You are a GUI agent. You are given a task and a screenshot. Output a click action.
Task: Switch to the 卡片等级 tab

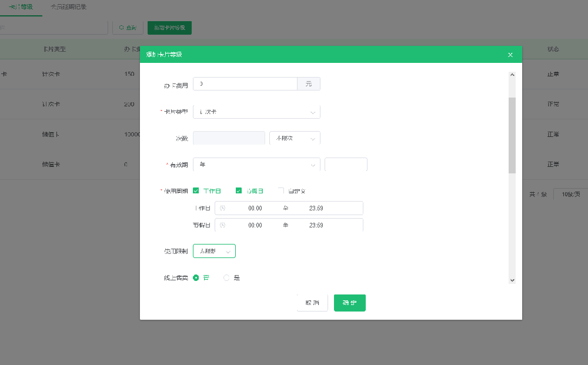click(21, 7)
